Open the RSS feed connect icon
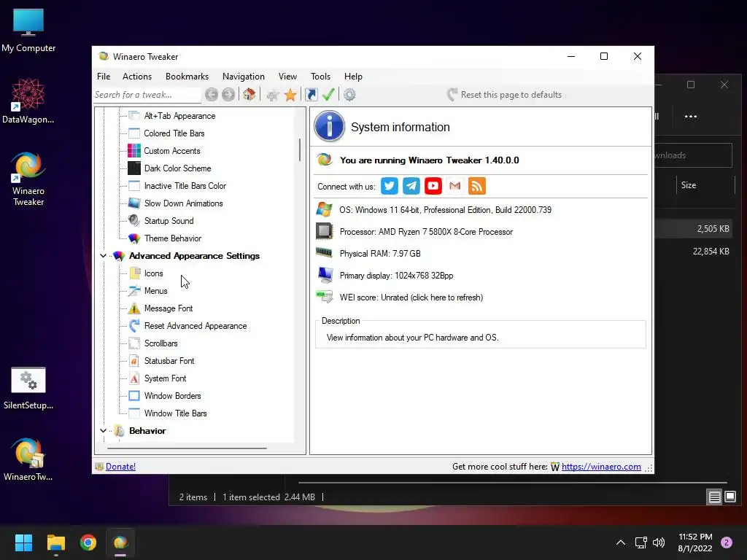Viewport: 747px width, 560px height. 477,186
